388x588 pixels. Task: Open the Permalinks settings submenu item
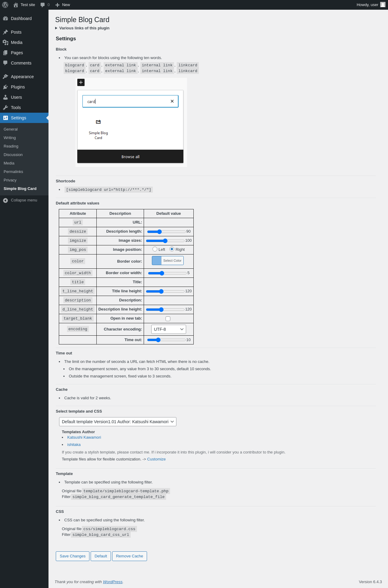tap(13, 172)
